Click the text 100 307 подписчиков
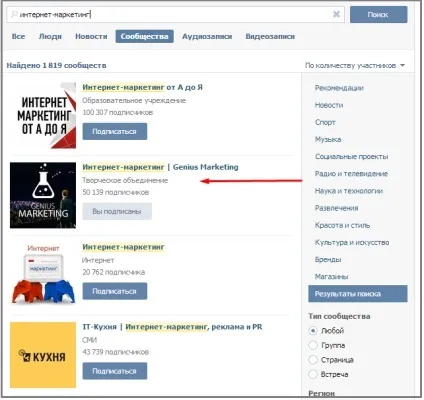Screen dimensions: 424x400 (117, 113)
